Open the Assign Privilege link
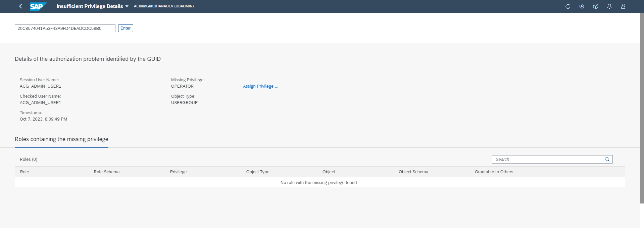 coord(260,86)
